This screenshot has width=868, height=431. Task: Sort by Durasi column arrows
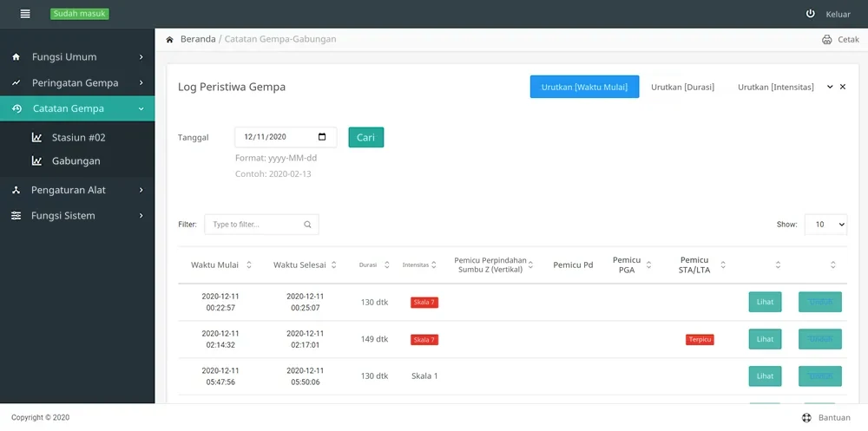[387, 265]
